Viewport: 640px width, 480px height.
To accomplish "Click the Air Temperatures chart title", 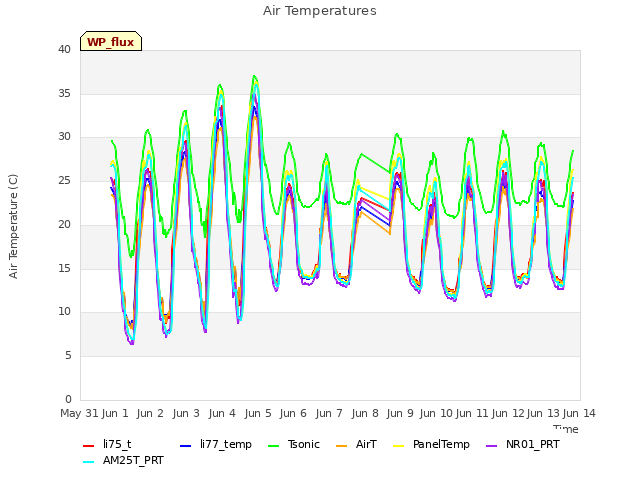I will pos(320,11).
